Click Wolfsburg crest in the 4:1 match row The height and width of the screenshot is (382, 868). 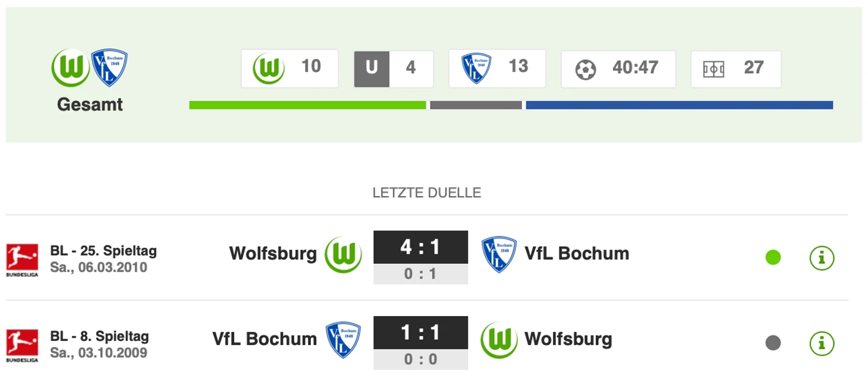click(x=343, y=254)
